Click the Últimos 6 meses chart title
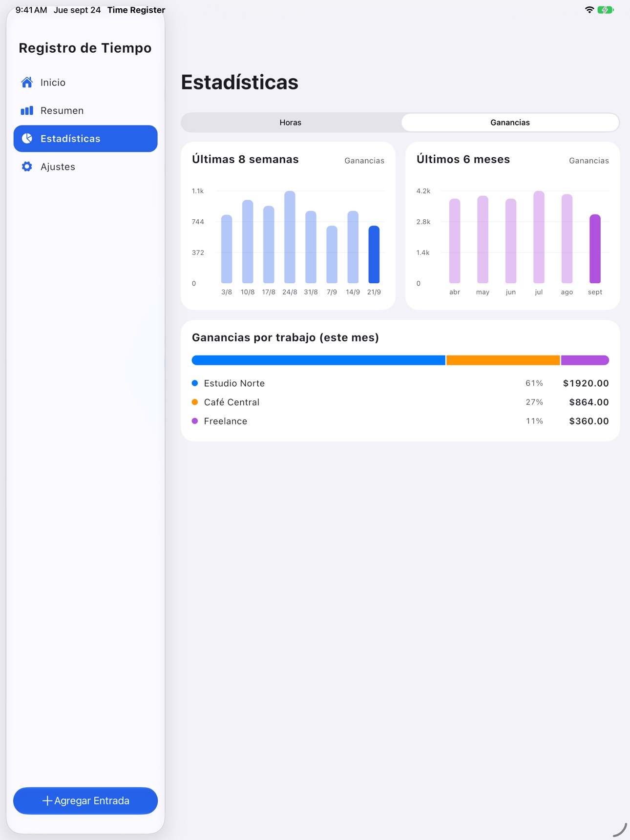Screen dimensions: 630x840 (x=463, y=159)
